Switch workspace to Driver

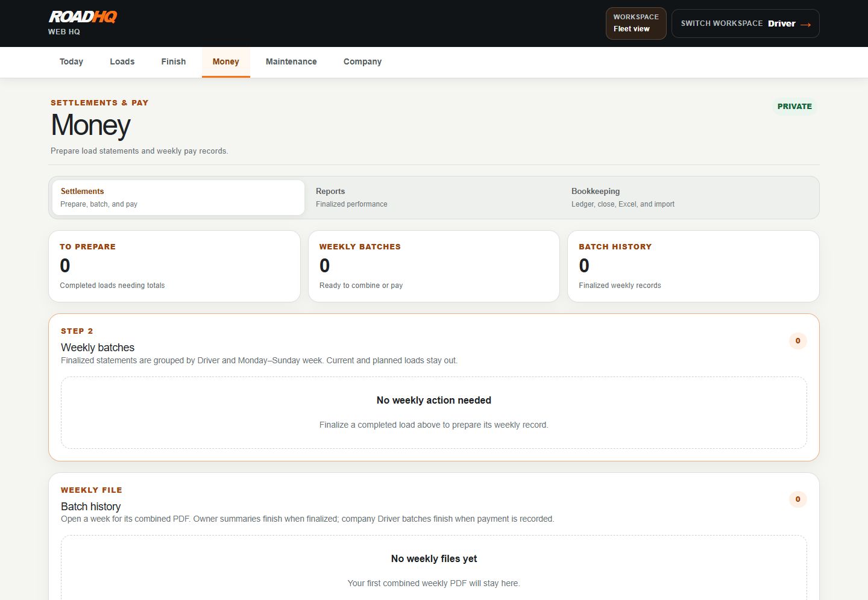click(x=746, y=23)
